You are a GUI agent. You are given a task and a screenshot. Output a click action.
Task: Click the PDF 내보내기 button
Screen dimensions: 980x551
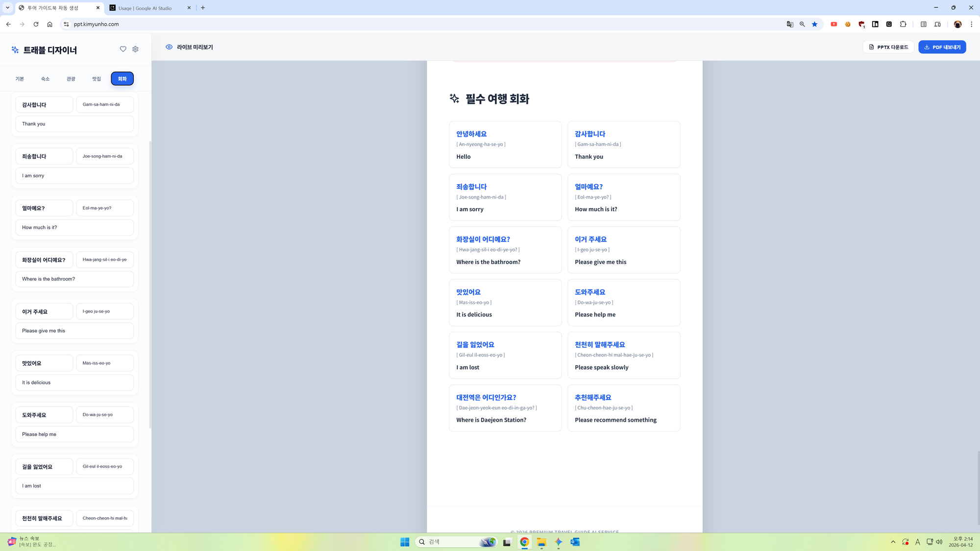(x=942, y=47)
